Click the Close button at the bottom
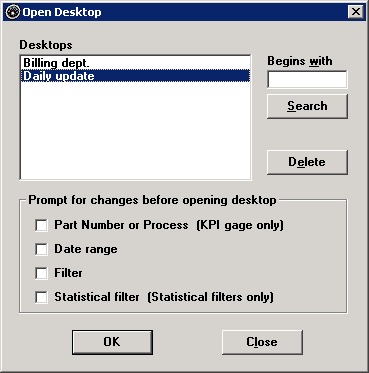 pyautogui.click(x=262, y=342)
